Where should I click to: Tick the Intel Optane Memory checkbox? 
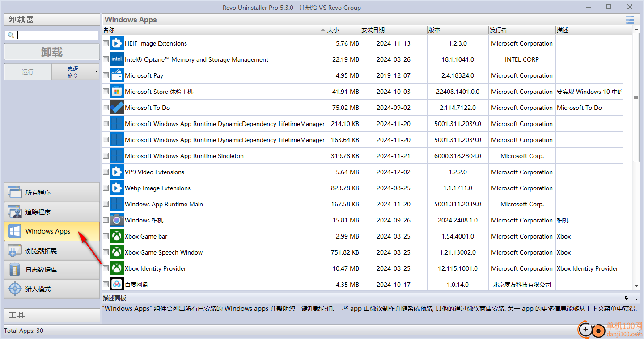[106, 59]
